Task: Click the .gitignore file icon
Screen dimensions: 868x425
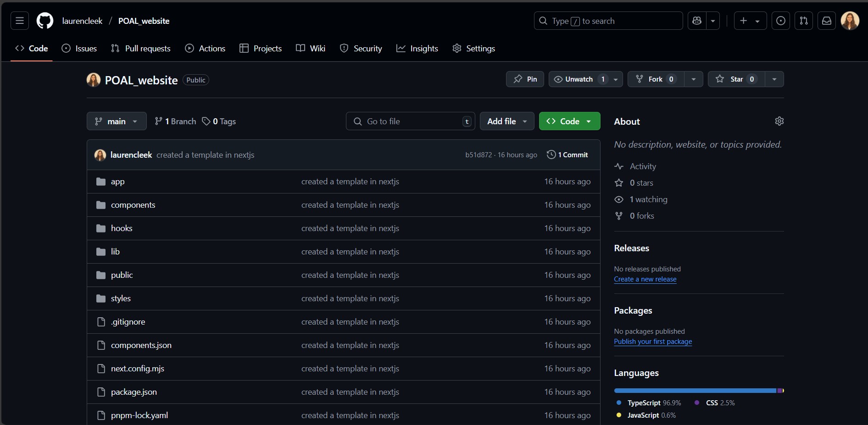Action: point(101,322)
